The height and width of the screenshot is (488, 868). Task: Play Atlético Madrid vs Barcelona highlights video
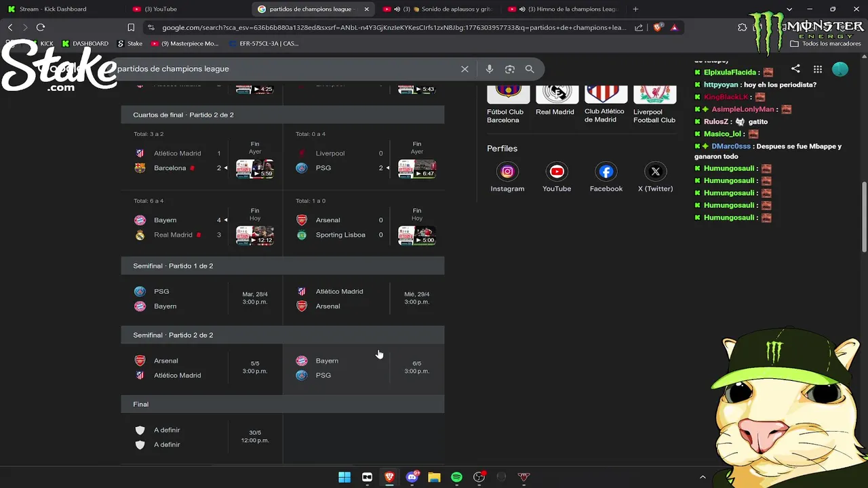pos(255,169)
